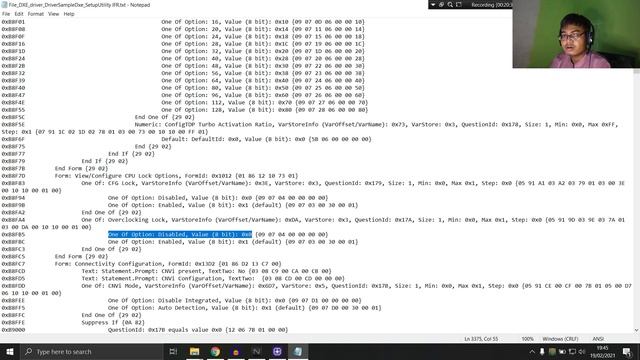Screen dimensions: 640x360
Task: Click the Notepad icon in the title bar
Action: (4, 5)
